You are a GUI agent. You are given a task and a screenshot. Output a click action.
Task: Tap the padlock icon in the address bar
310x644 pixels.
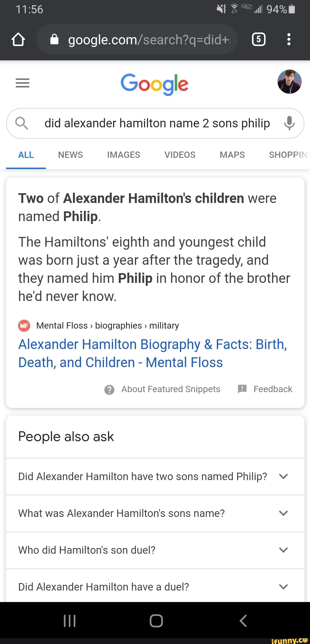pos(55,39)
